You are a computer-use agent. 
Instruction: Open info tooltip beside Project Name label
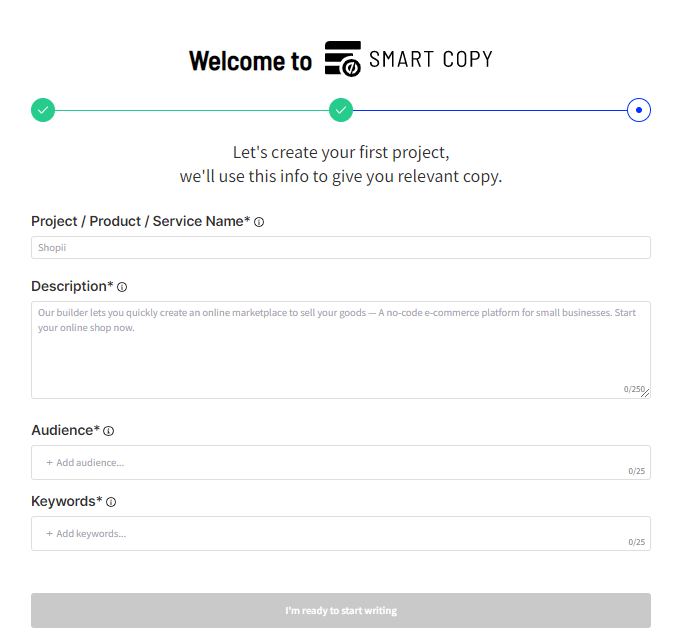coord(259,222)
